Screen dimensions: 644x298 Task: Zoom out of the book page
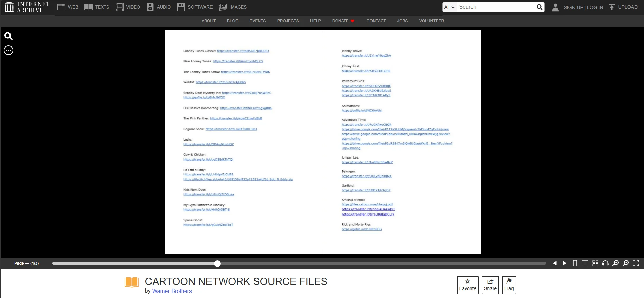point(616,263)
